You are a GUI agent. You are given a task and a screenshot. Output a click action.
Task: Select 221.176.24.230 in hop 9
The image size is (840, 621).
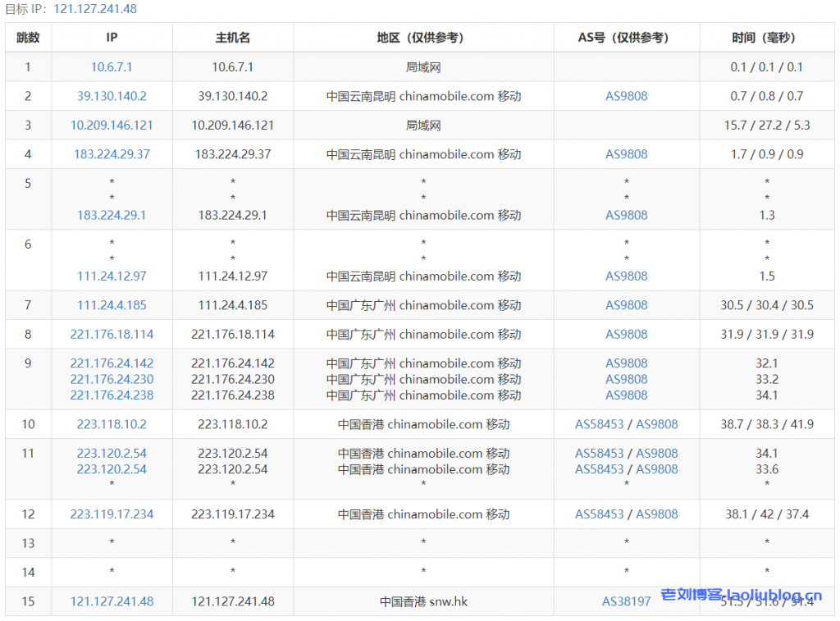click(x=111, y=379)
